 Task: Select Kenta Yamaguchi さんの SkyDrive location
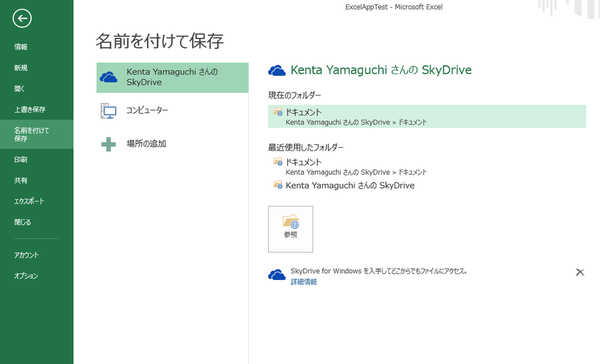point(172,77)
